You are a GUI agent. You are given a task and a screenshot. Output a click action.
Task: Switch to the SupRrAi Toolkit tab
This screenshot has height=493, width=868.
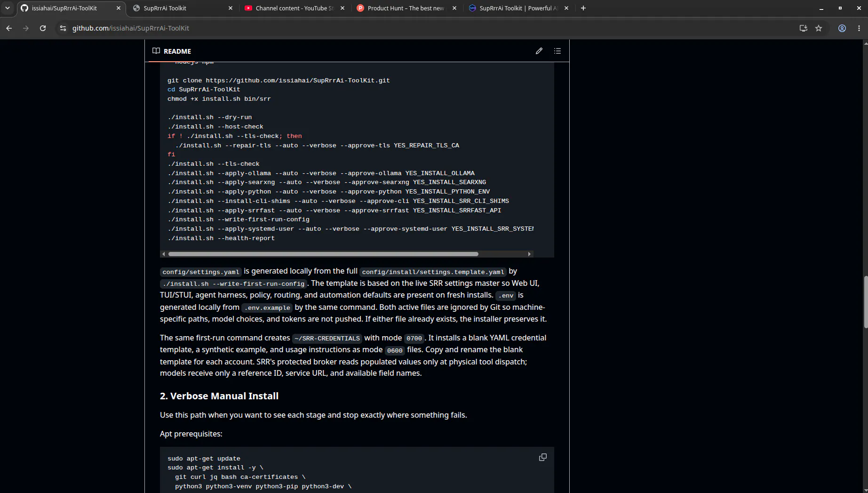[183, 8]
